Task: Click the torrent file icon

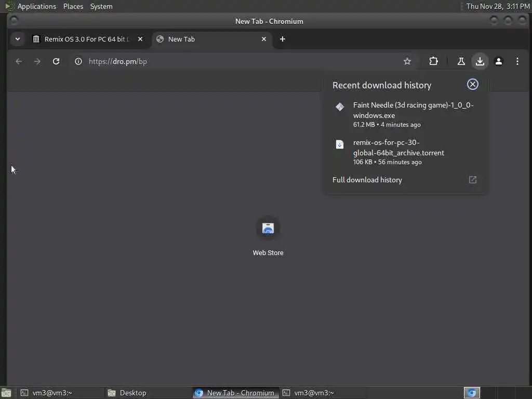Action: pyautogui.click(x=340, y=144)
